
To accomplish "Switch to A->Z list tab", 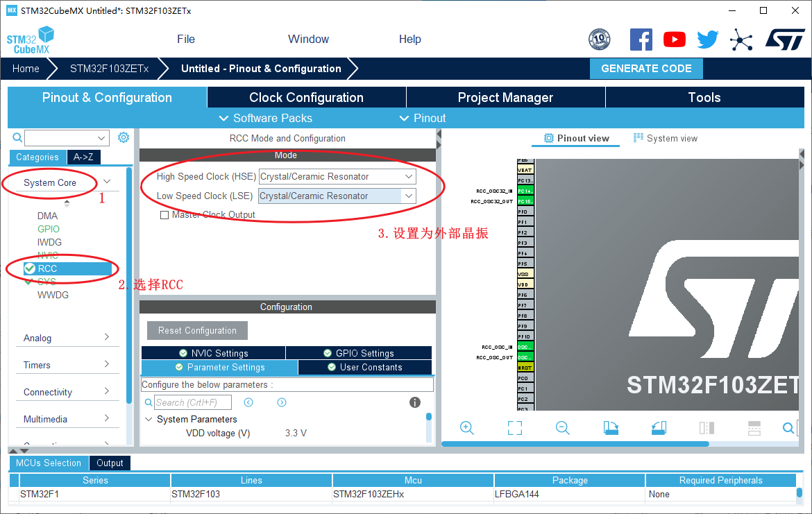I will click(83, 157).
